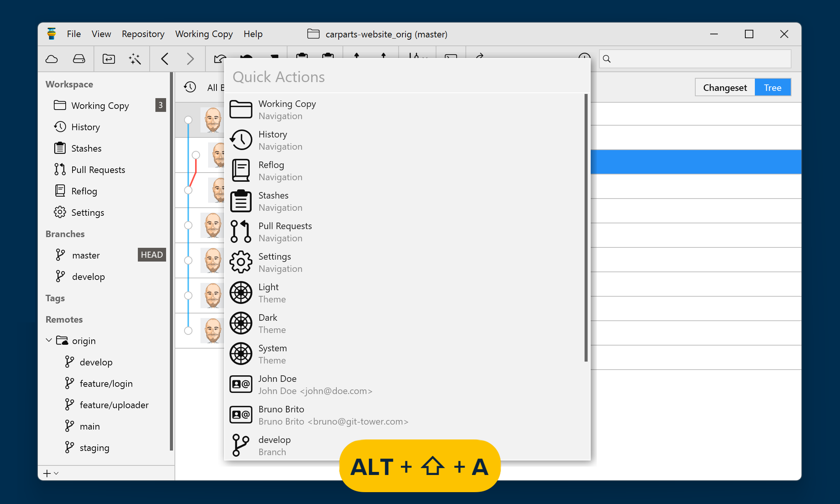Collapse the origin remote
The height and width of the screenshot is (504, 840).
[49, 340]
